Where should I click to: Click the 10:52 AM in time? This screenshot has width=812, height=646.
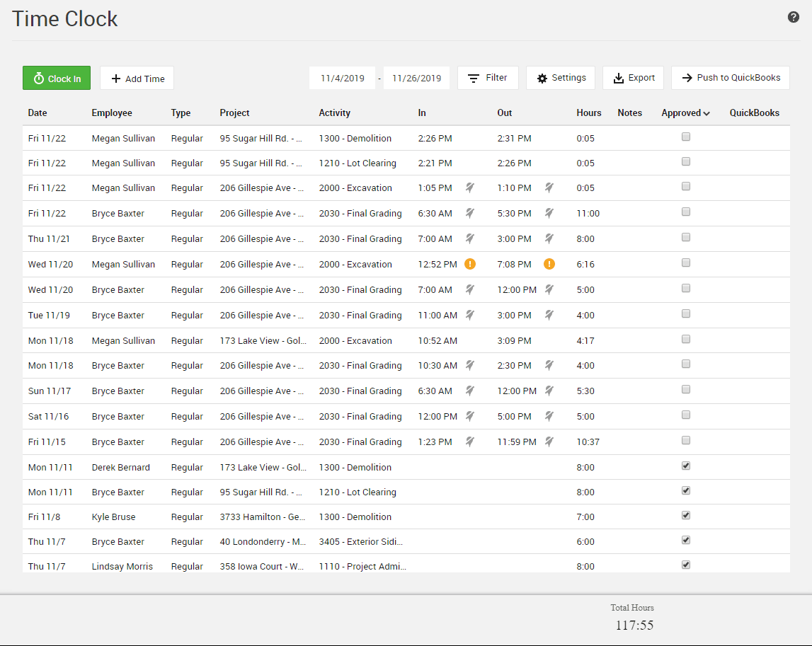pyautogui.click(x=438, y=340)
